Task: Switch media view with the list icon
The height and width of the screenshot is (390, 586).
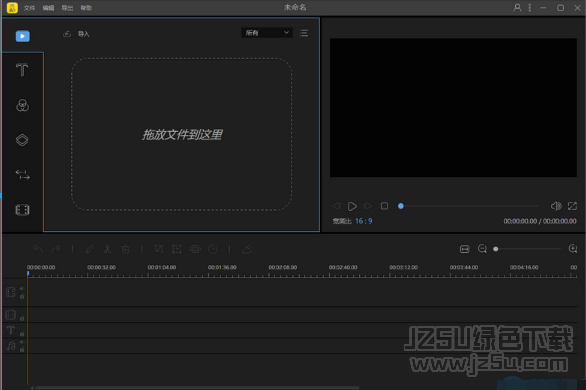Action: click(304, 33)
